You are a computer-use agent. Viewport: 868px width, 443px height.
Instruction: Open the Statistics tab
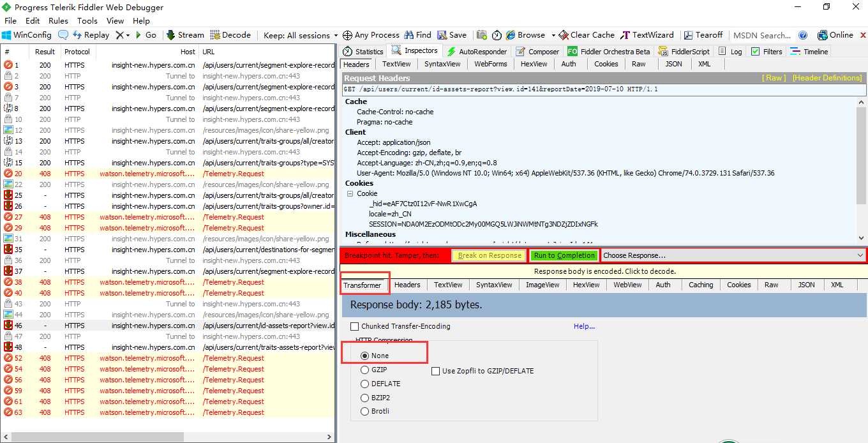[x=363, y=51]
